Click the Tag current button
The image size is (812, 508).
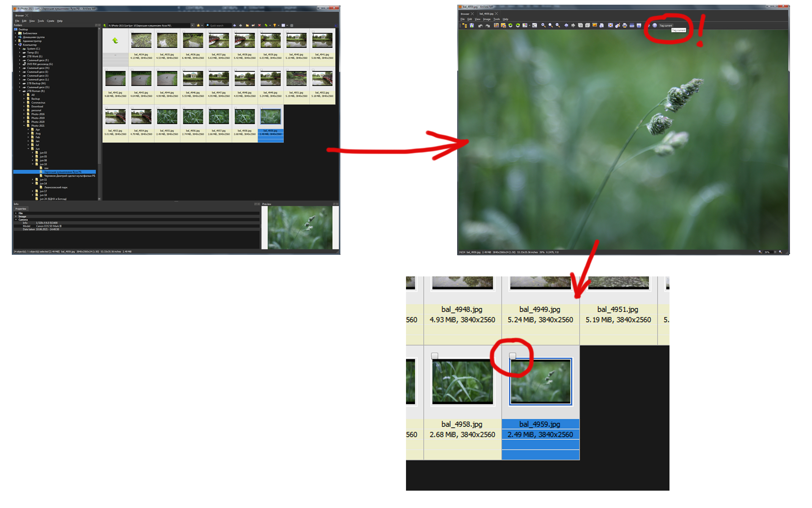point(665,25)
